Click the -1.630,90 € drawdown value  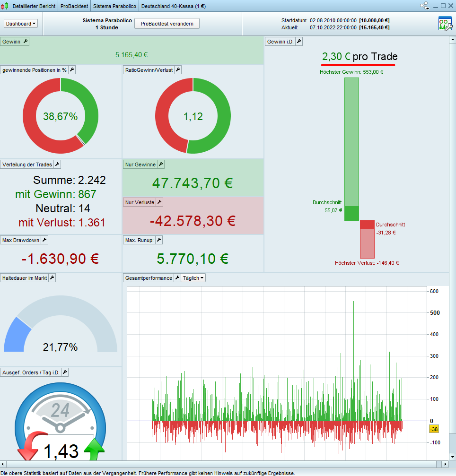pyautogui.click(x=61, y=259)
